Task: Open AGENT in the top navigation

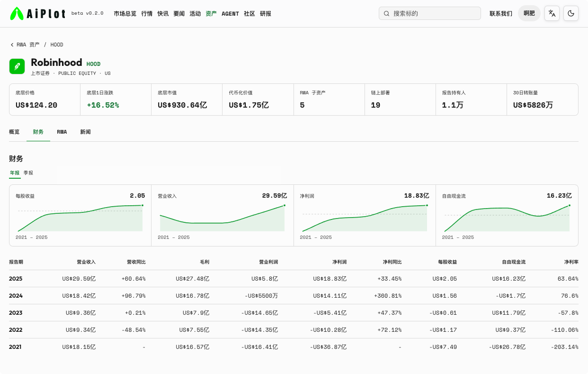Action: click(x=230, y=14)
